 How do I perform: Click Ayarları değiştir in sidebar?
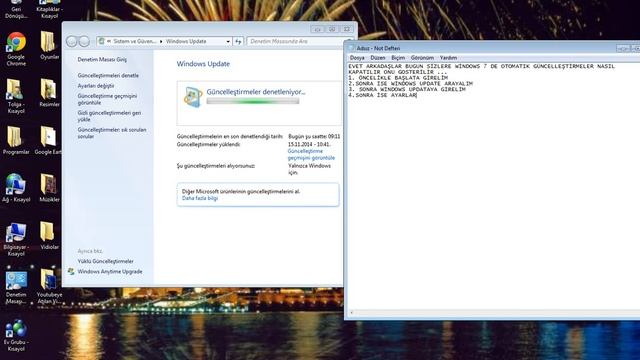96,86
